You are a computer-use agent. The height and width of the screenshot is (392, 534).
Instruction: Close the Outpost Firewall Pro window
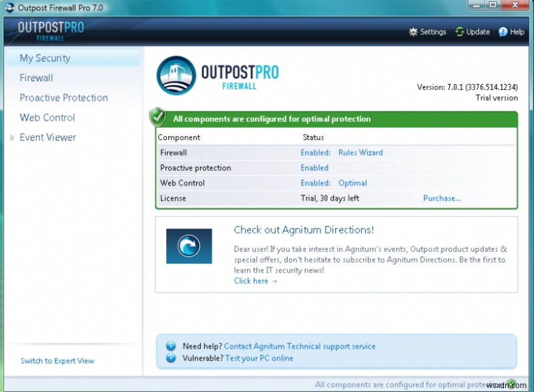pos(515,5)
